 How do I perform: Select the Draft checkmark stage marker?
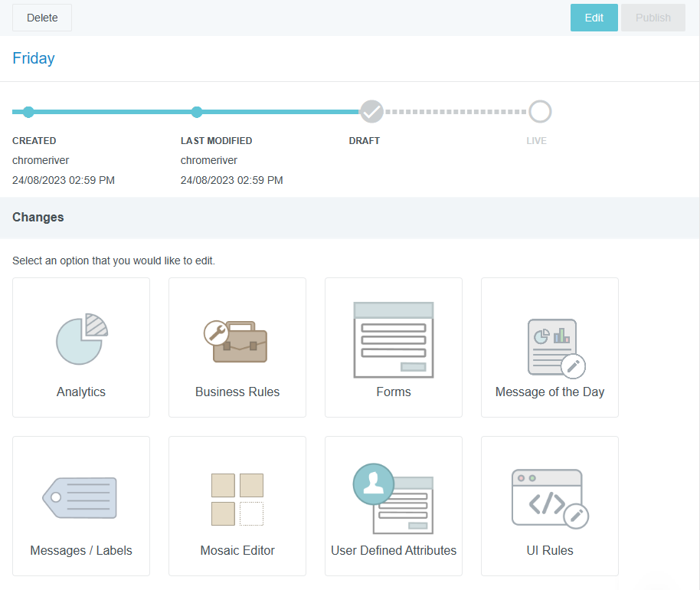click(371, 112)
